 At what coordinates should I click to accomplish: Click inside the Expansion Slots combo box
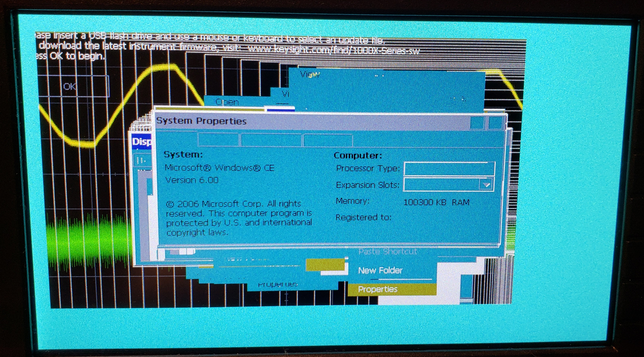click(x=441, y=185)
